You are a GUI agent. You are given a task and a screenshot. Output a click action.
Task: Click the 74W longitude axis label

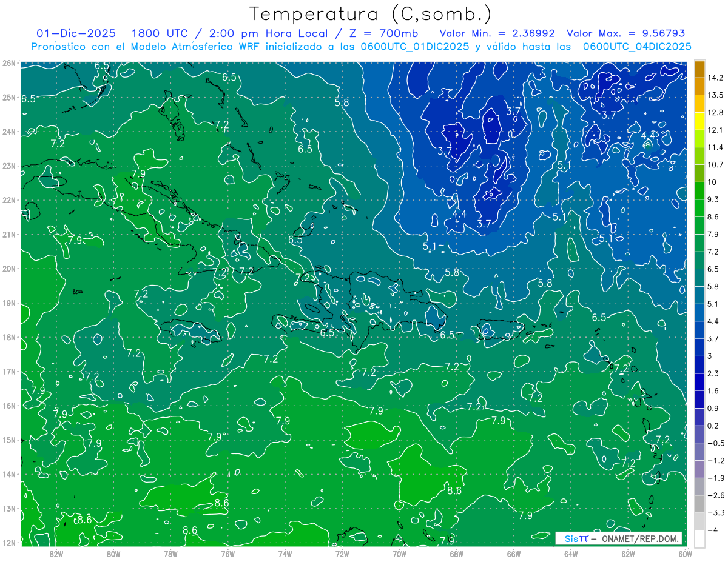point(285,554)
